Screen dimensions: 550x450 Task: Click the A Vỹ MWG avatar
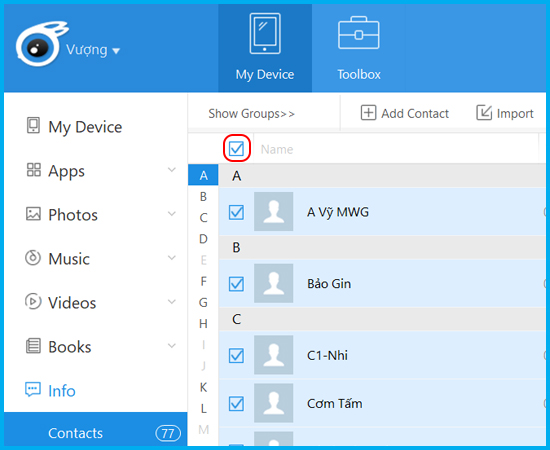click(274, 211)
